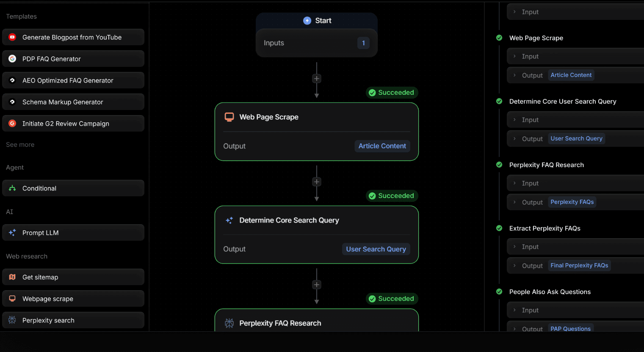
Task: Click the User Search Query tag in canvas node
Action: pos(376,249)
